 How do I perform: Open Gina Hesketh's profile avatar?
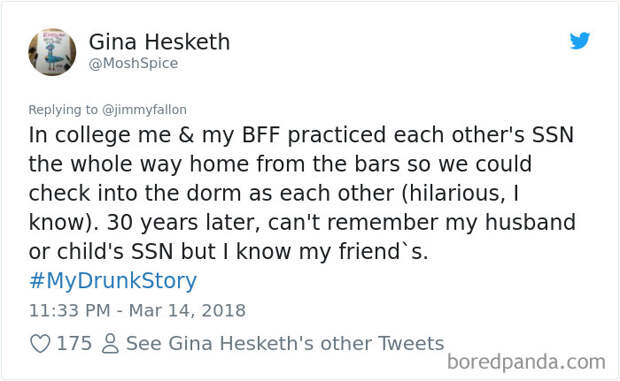point(52,51)
